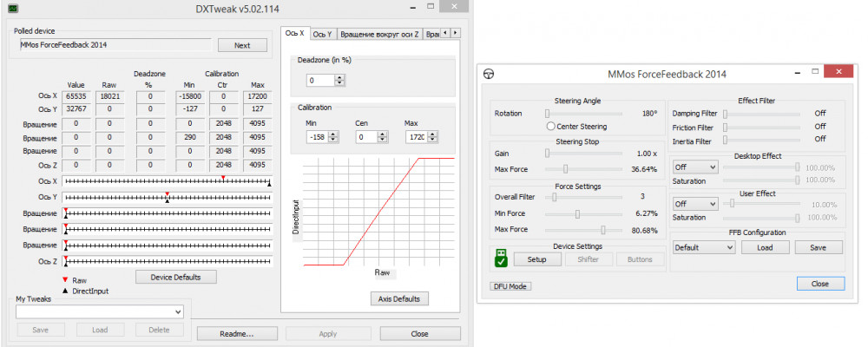Click the Ось Y Value cell 32767
The height and width of the screenshot is (347, 868).
[76, 109]
